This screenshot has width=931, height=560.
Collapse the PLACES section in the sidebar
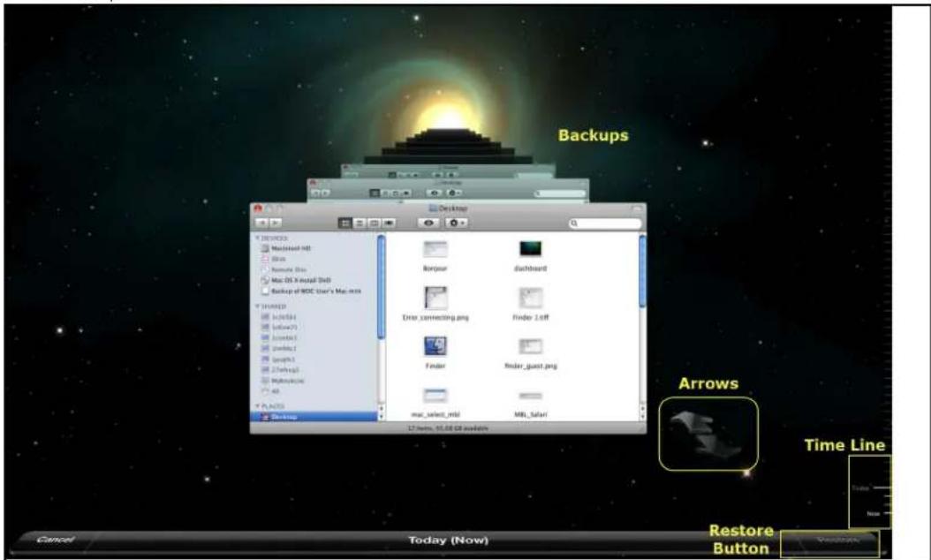[258, 406]
